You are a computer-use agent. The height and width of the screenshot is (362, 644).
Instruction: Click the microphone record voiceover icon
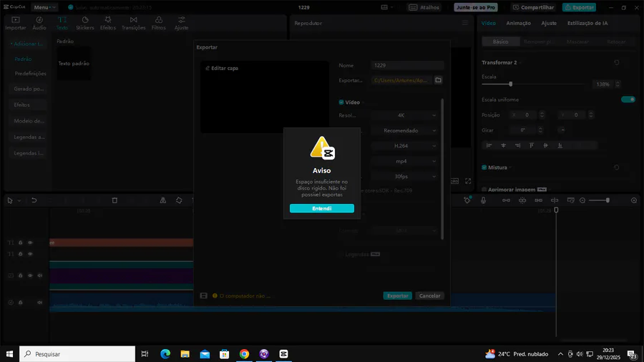[483, 200]
